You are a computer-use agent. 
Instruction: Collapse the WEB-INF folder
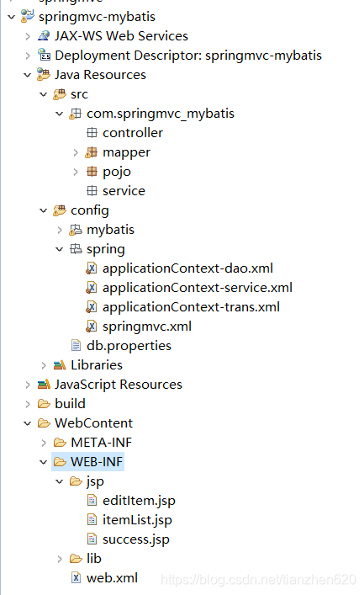43,462
